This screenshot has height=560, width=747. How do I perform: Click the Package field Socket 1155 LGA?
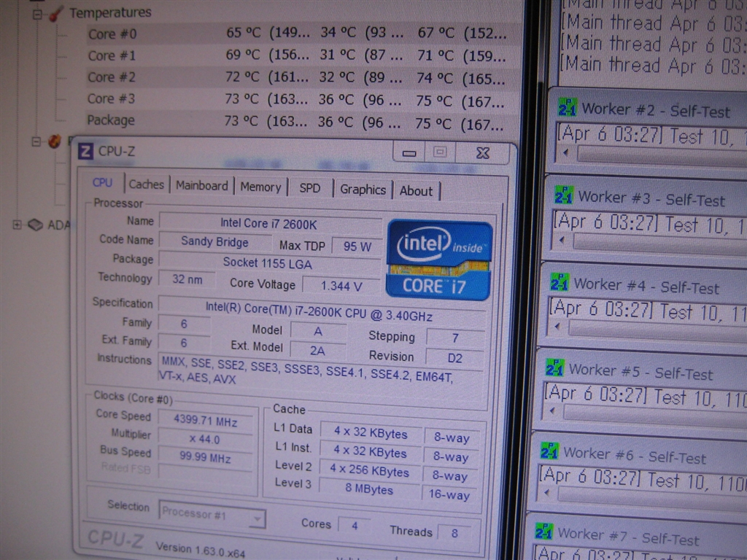click(x=271, y=262)
